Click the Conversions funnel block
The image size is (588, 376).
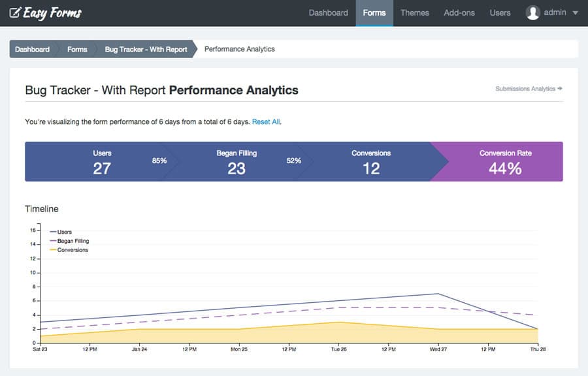point(370,162)
